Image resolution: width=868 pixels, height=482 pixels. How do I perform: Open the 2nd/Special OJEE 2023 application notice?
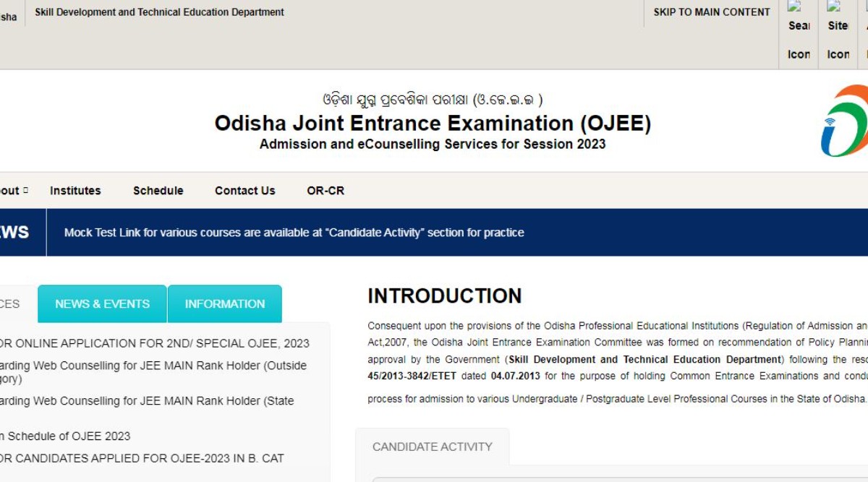154,343
